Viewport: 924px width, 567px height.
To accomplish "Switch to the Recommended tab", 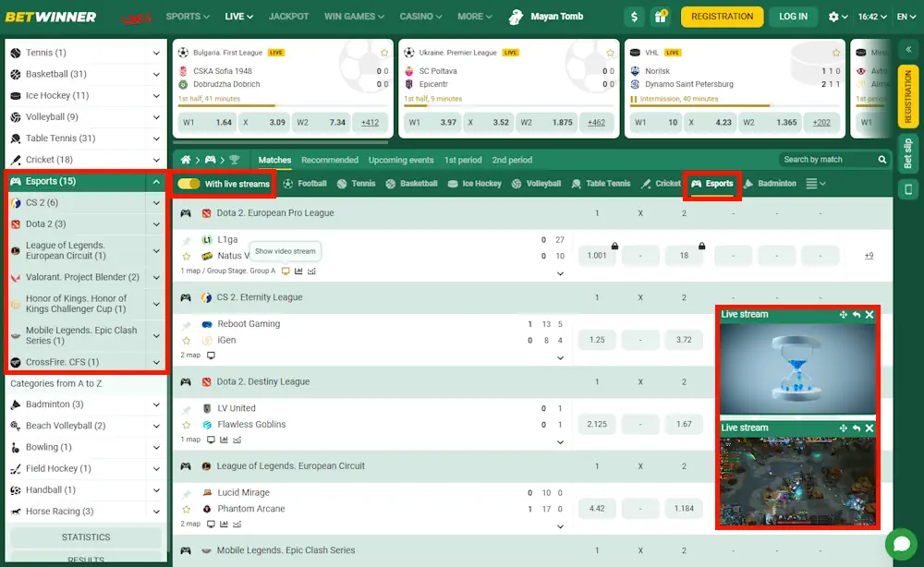I will pos(330,159).
